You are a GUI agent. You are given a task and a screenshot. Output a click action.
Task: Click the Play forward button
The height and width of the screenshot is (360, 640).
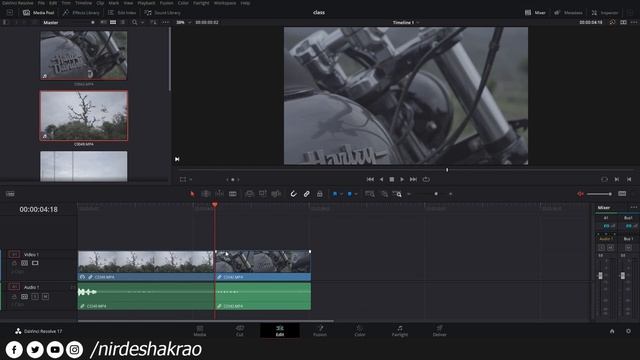[402, 179]
